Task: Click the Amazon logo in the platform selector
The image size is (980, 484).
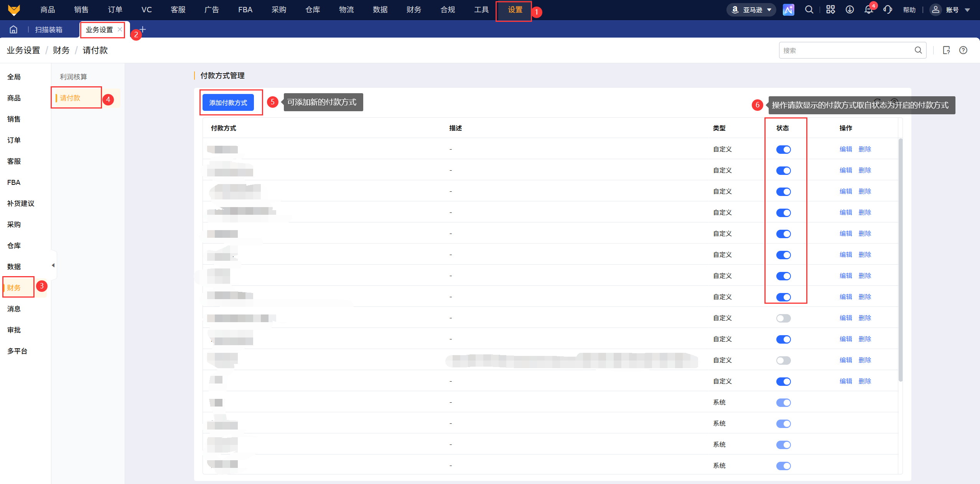Action: 735,10
